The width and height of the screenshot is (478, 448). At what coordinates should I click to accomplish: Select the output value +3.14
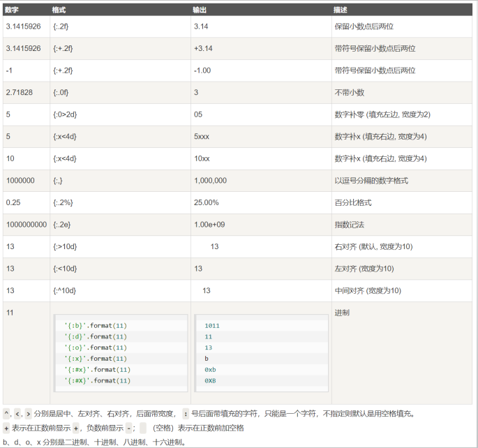[203, 48]
